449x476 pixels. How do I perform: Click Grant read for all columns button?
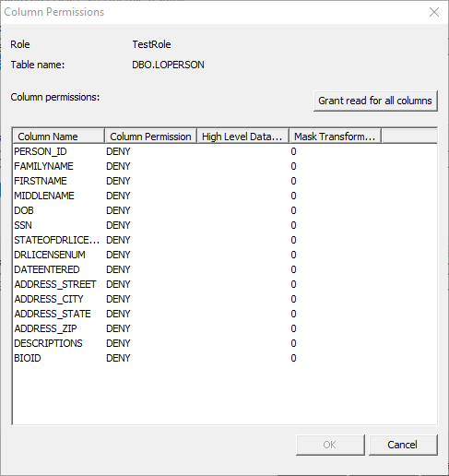coord(375,101)
